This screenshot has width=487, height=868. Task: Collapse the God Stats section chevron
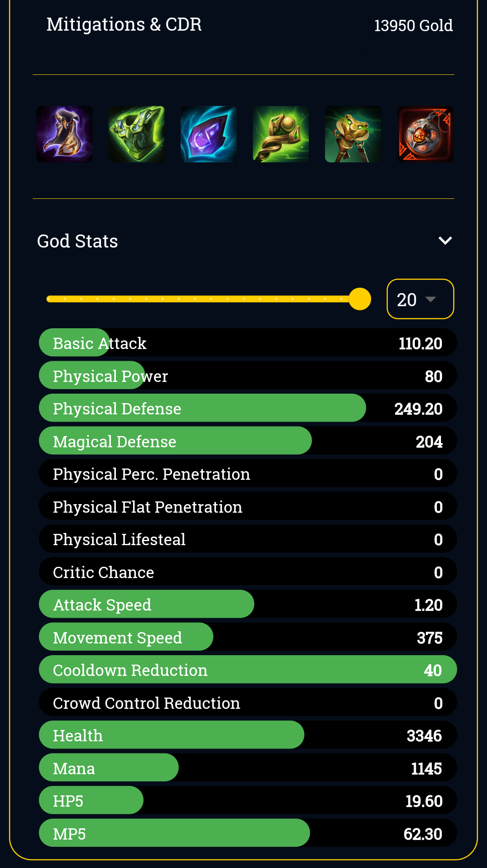(x=445, y=241)
